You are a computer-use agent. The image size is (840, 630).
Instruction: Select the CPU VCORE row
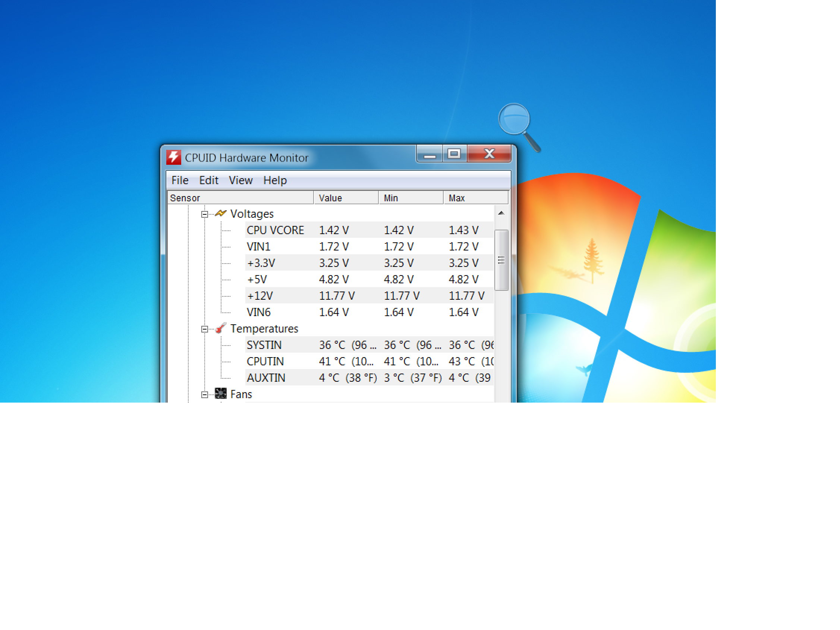pyautogui.click(x=369, y=230)
